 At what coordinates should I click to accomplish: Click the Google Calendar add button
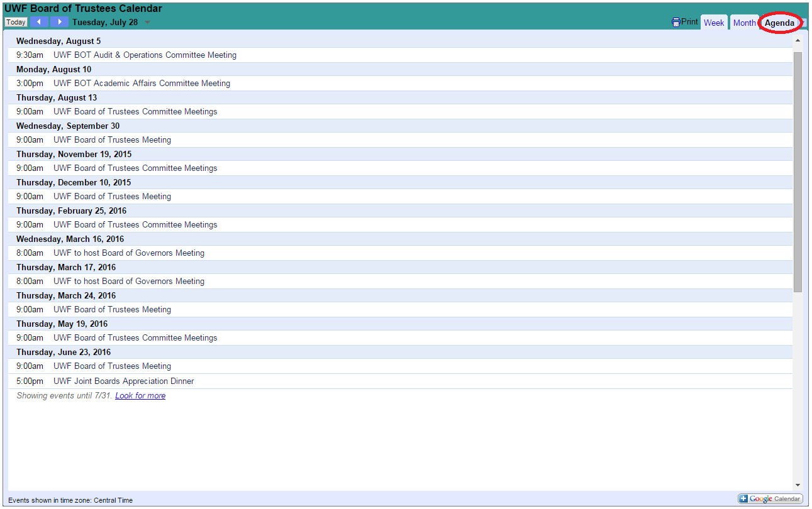(770, 499)
